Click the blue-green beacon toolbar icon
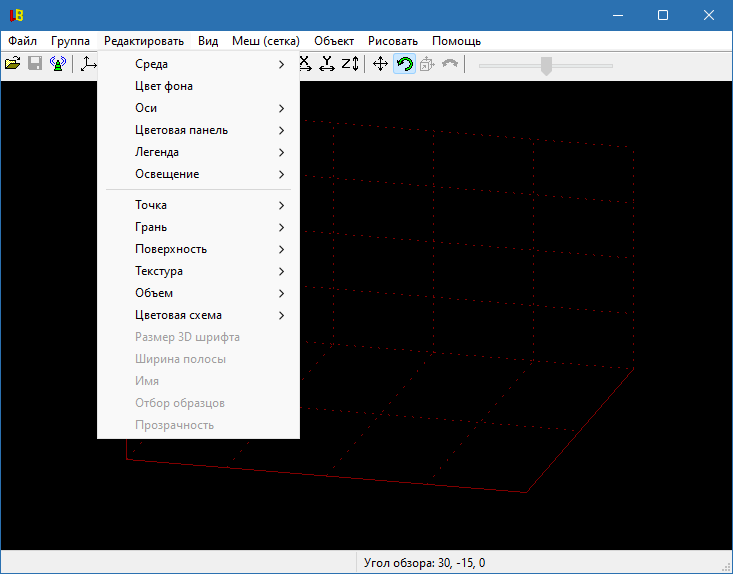This screenshot has height=574, width=733. coord(57,64)
